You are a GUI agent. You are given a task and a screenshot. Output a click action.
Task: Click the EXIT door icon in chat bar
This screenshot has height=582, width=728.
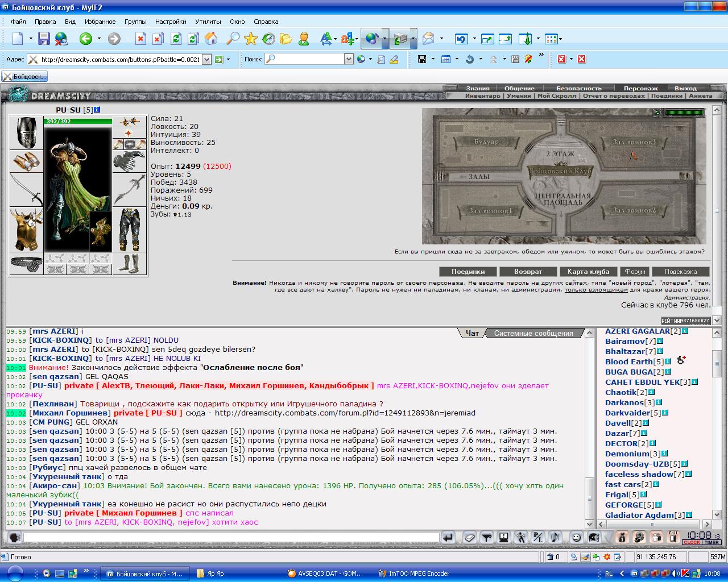(x=673, y=537)
